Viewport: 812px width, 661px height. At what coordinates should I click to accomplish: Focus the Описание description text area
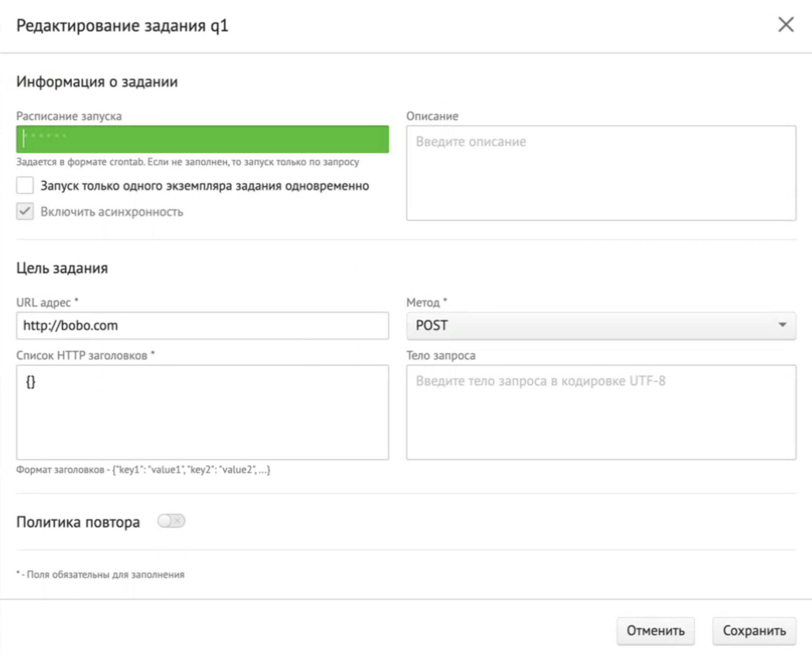[x=601, y=173]
